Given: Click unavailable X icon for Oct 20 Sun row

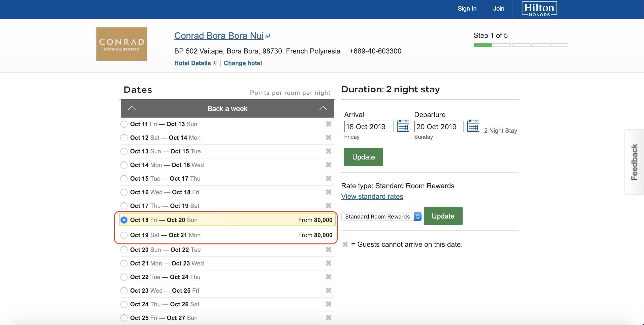Looking at the screenshot, I should click(x=328, y=250).
